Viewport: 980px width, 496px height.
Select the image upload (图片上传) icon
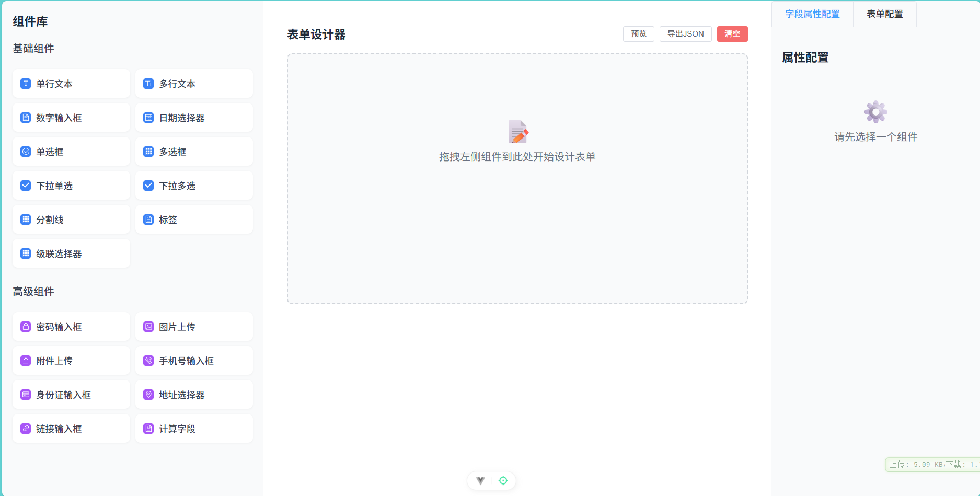click(x=148, y=327)
